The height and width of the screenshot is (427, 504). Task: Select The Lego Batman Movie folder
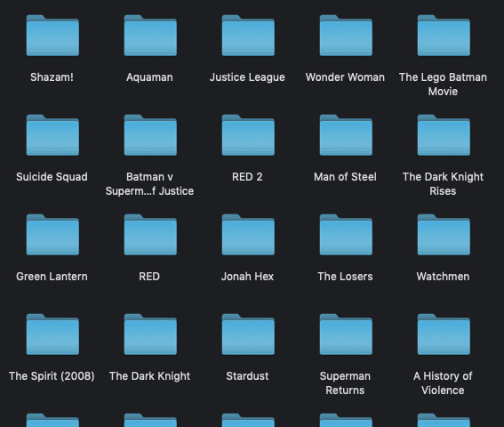pos(444,36)
